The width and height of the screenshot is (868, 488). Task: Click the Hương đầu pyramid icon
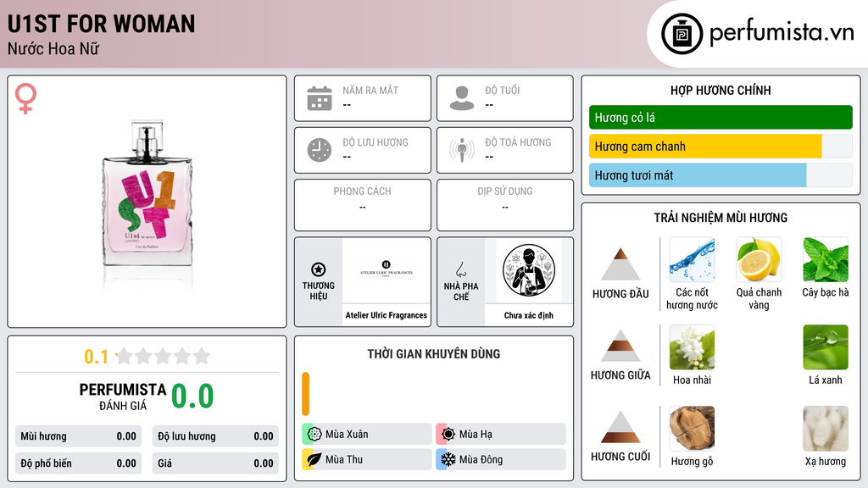(x=620, y=264)
